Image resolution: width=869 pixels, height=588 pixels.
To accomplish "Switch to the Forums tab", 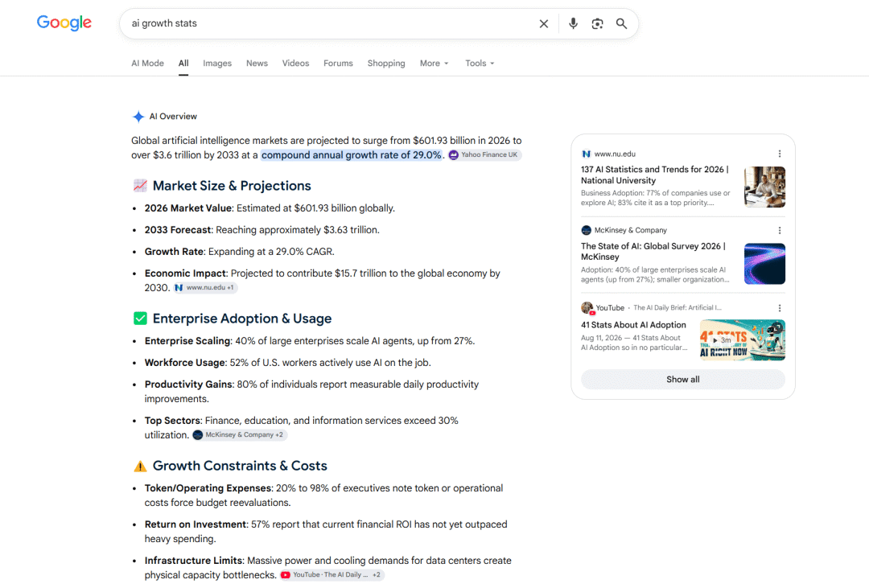I will (338, 64).
